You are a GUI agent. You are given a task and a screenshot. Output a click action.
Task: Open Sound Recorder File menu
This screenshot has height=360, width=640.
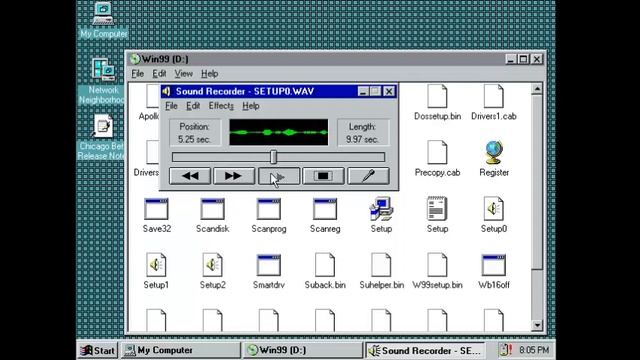click(171, 106)
